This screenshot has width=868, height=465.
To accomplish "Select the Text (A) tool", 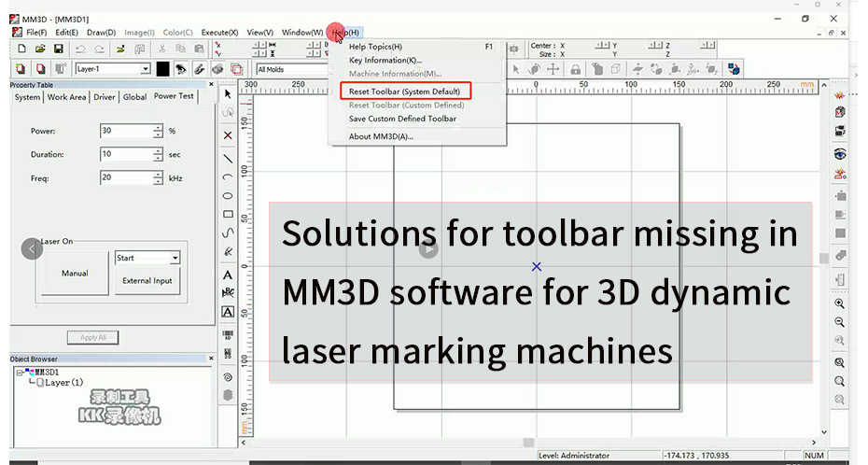I will pos(228,275).
